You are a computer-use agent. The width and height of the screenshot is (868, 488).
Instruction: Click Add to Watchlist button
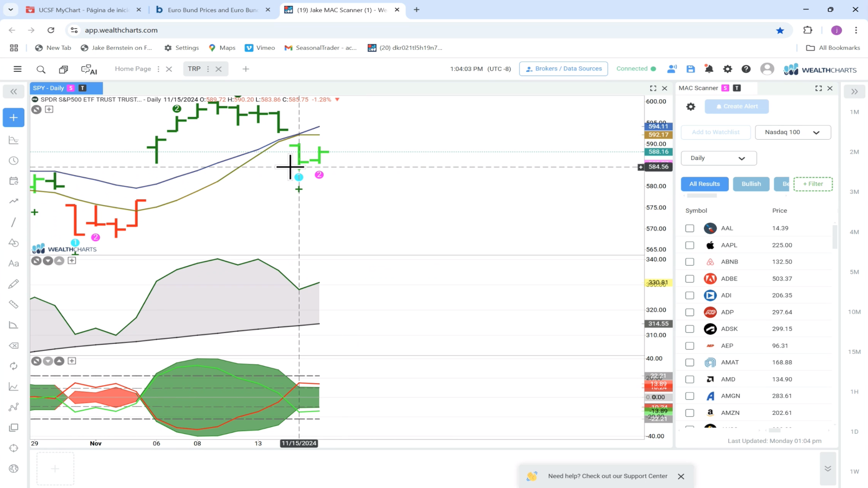coord(716,132)
